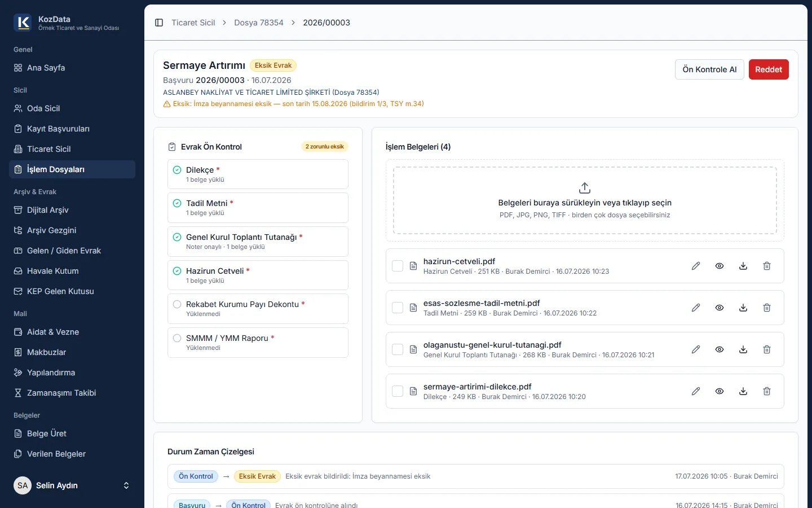Click the red Reddet button
Image resolution: width=812 pixels, height=508 pixels.
point(769,69)
